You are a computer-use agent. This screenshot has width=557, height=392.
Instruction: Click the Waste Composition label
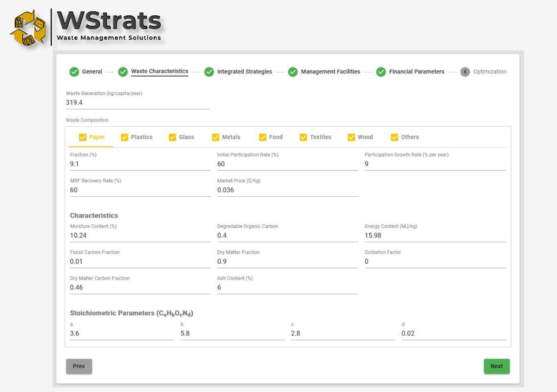point(87,120)
